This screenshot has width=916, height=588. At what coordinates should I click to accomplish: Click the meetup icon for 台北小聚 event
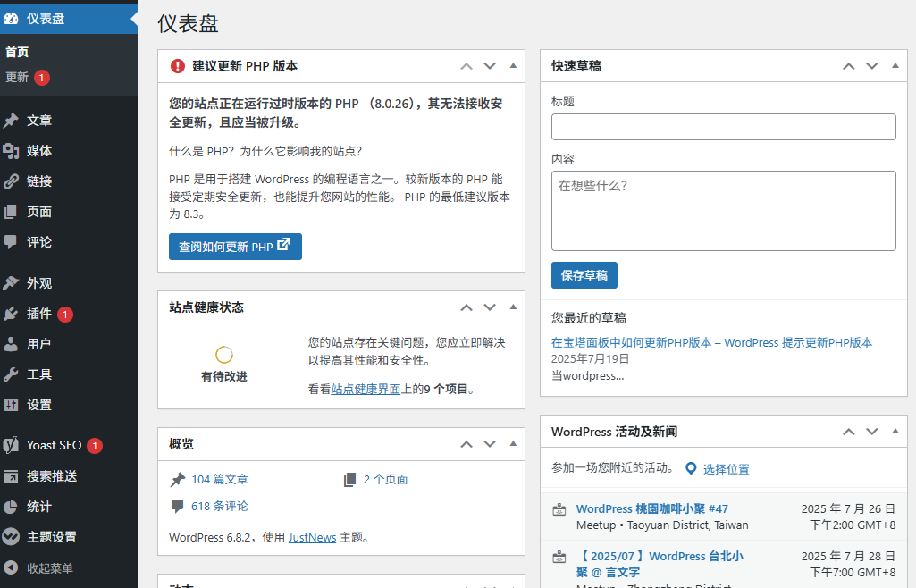[559, 557]
